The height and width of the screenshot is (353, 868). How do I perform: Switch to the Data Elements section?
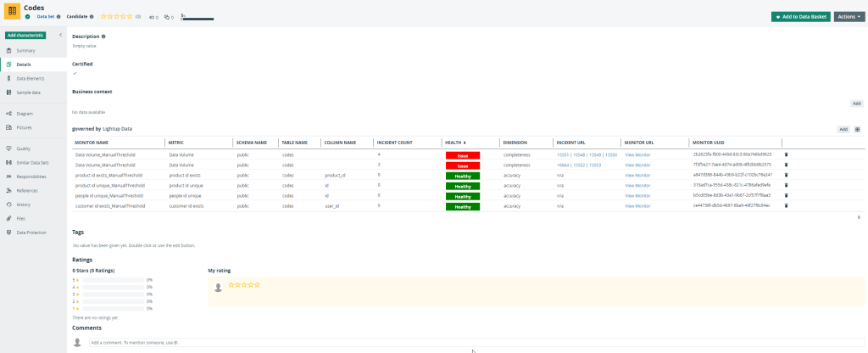click(x=31, y=78)
